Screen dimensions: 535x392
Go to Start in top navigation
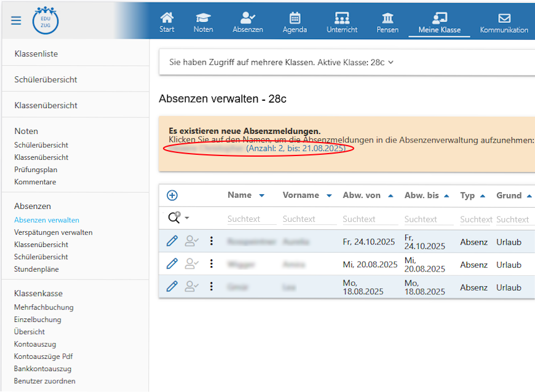[167, 22]
